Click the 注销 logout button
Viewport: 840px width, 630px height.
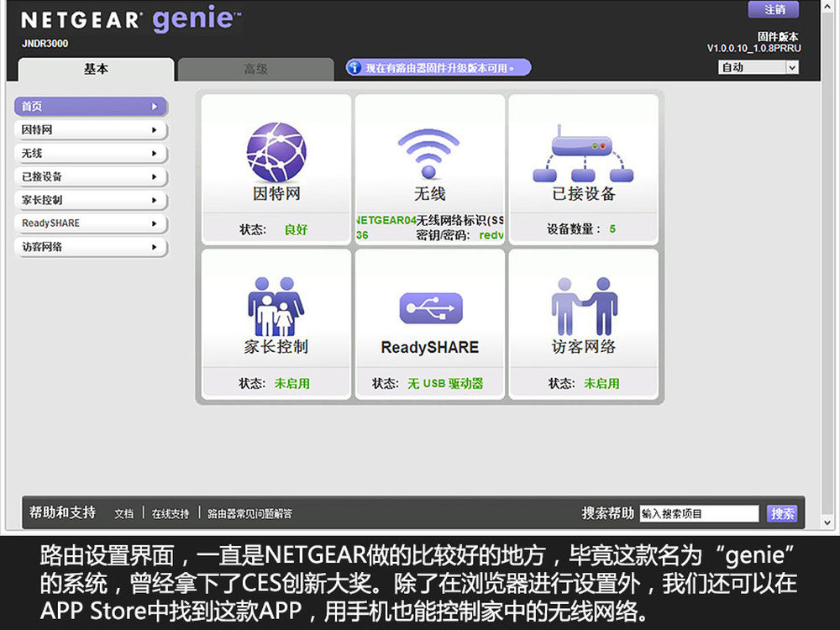774,9
